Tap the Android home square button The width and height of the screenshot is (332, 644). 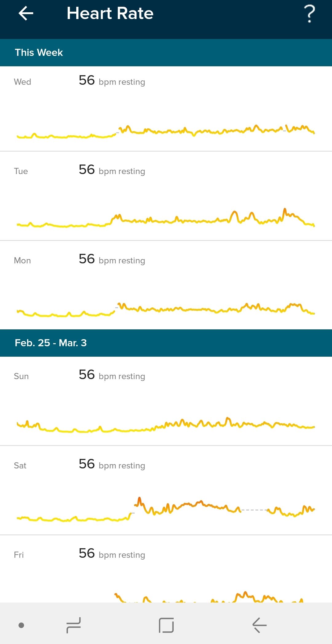[x=166, y=625]
